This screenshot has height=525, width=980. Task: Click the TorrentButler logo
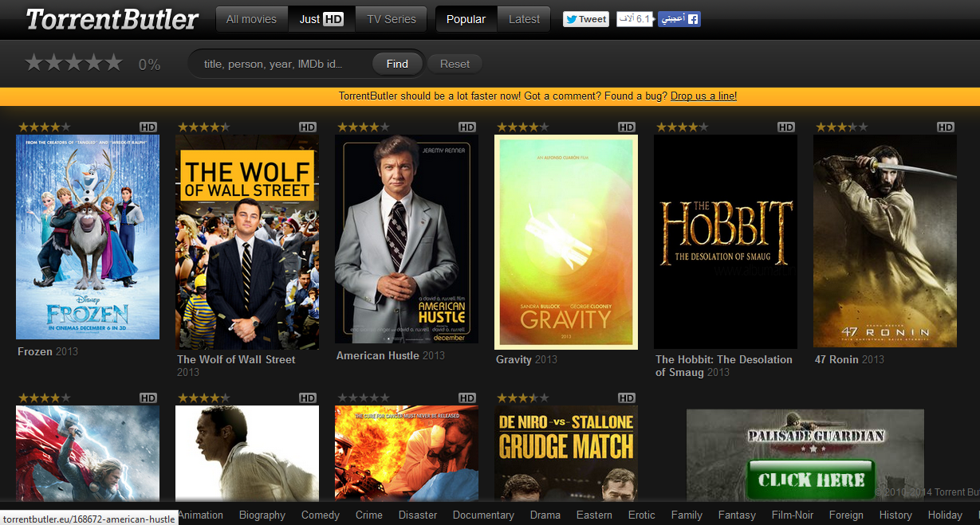(112, 19)
